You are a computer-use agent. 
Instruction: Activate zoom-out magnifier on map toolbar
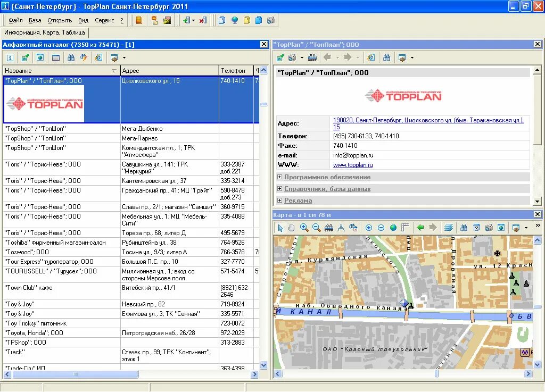tap(316, 228)
